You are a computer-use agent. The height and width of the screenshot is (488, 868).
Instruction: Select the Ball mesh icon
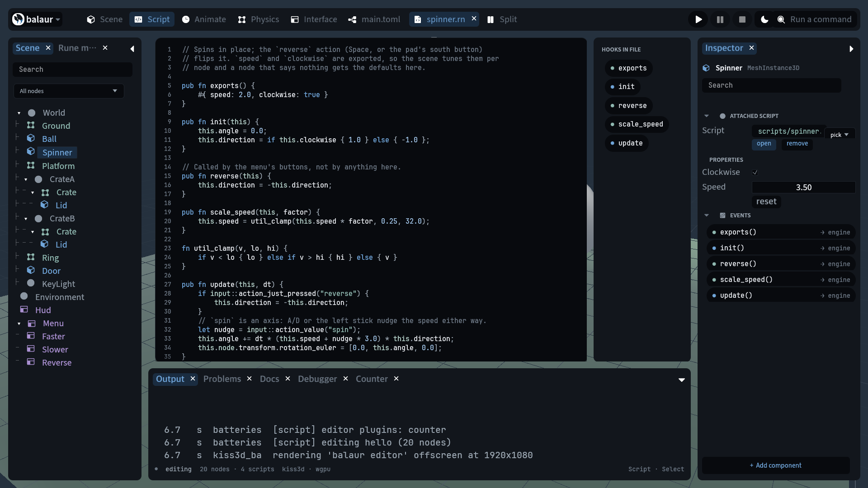(31, 138)
